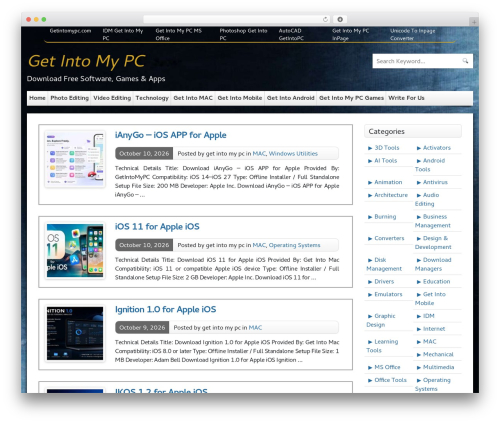The image size is (500, 423).
Task: Click Getintomypc.com top link
Action: (x=70, y=31)
